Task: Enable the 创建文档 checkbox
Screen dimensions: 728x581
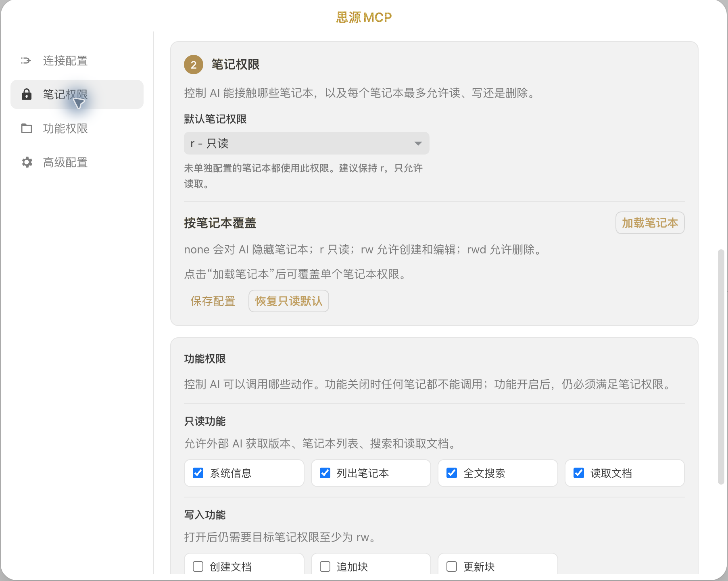Action: (198, 566)
